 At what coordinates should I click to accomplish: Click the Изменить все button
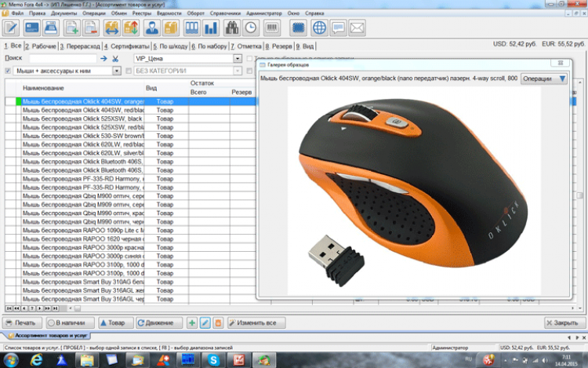(x=256, y=323)
